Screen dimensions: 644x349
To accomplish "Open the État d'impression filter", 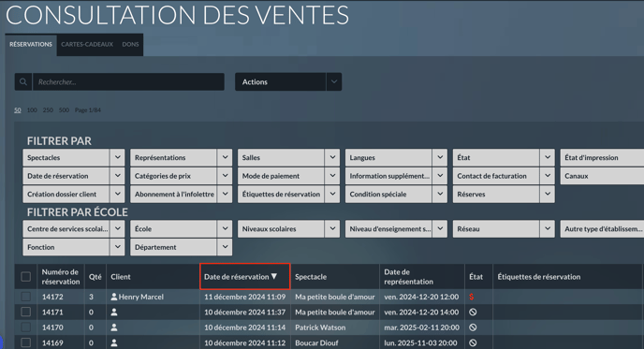I will click(602, 158).
